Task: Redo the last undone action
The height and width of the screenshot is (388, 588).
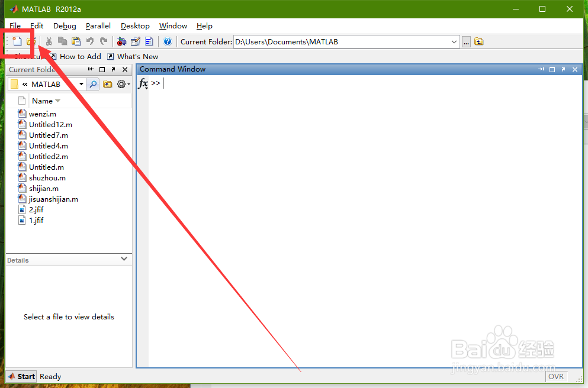Action: coord(104,41)
